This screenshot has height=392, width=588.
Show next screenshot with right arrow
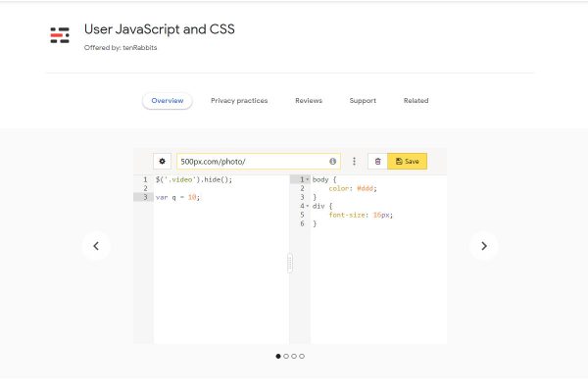[x=484, y=246]
